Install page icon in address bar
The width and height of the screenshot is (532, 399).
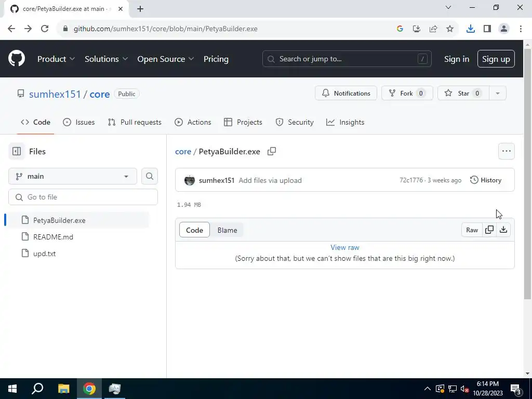(417, 29)
